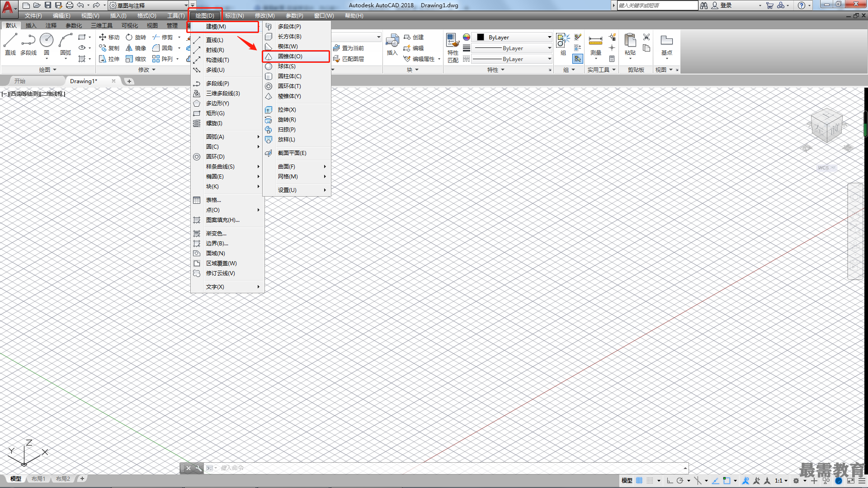Click the Move (移动) tool

point(109,38)
